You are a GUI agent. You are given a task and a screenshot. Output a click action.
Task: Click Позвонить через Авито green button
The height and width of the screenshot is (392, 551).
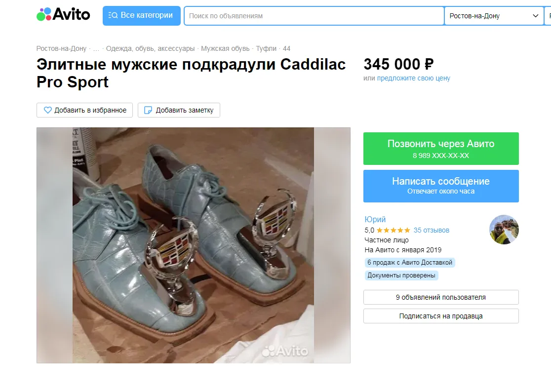(441, 149)
